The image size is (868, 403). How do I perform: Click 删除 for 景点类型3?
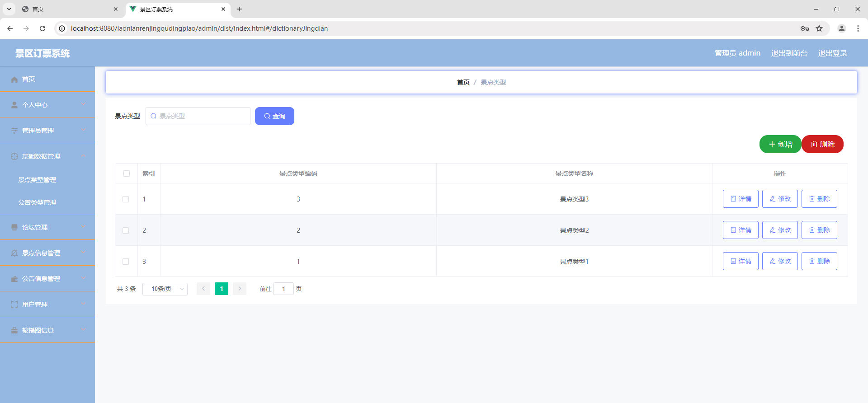pos(819,199)
